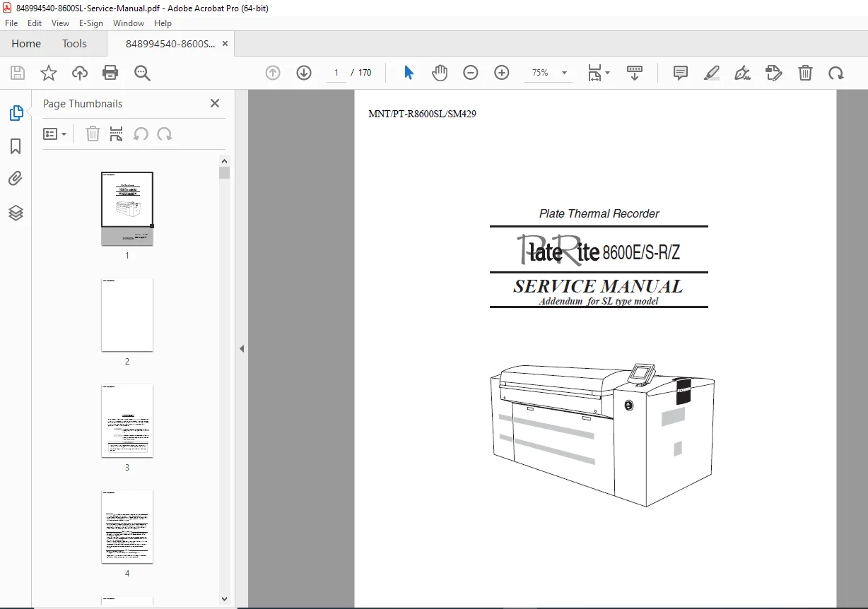Click the Plate Thermal Recorder text
The image size is (868, 609).
point(599,213)
